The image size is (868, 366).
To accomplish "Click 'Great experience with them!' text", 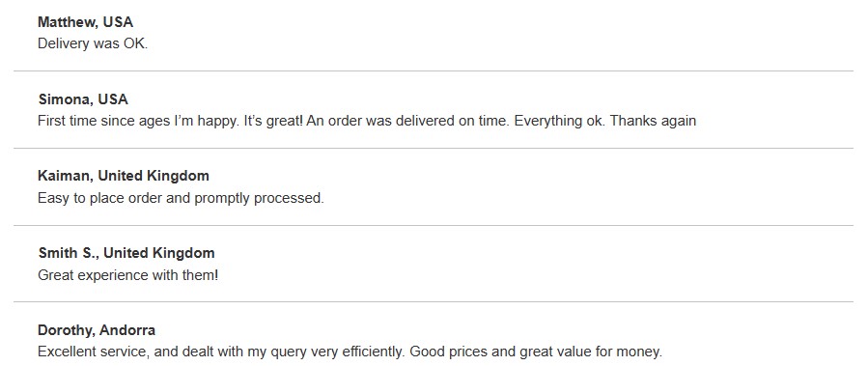I will (127, 274).
